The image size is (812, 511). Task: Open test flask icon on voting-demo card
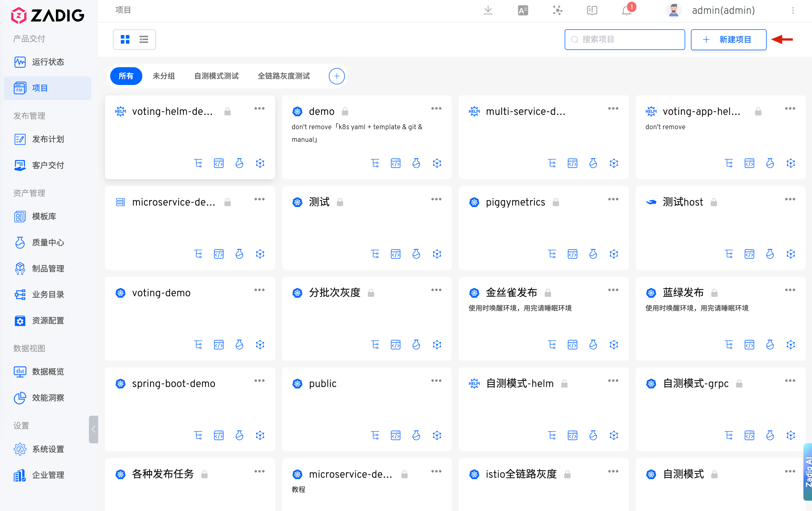click(239, 345)
